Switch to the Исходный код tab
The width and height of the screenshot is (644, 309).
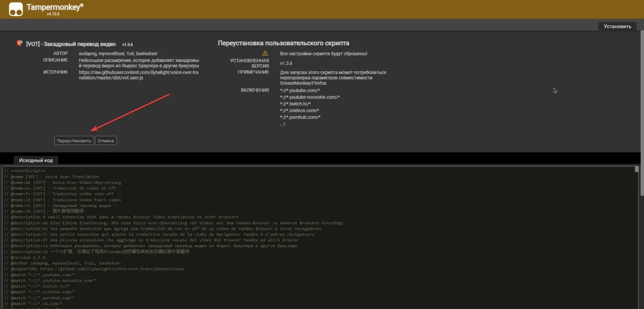[x=36, y=160]
